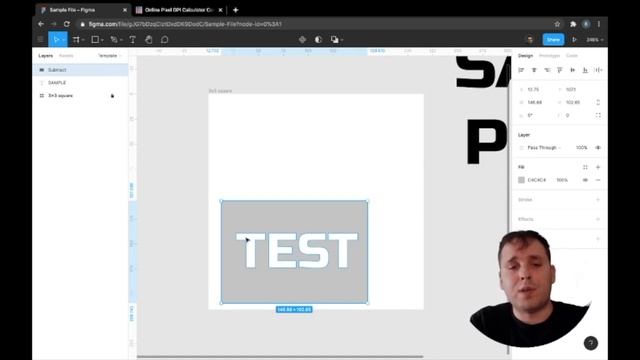Screen dimensions: 640x360
Task: Click the Distribute spacing icon
Action: [598, 70]
